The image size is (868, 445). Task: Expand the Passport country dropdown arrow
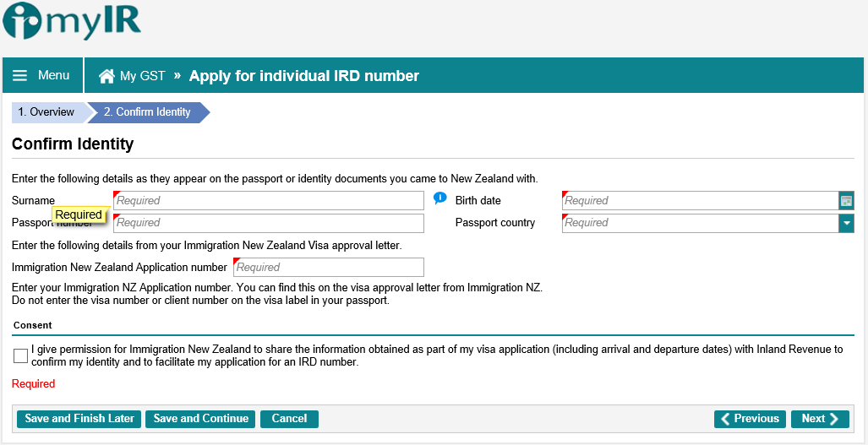pos(846,223)
